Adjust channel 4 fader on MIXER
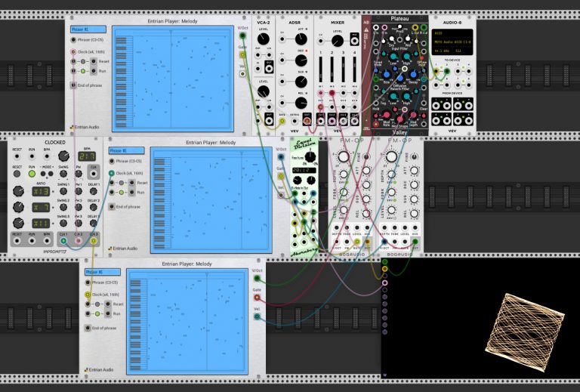This screenshot has width=580, height=392. 355,69
